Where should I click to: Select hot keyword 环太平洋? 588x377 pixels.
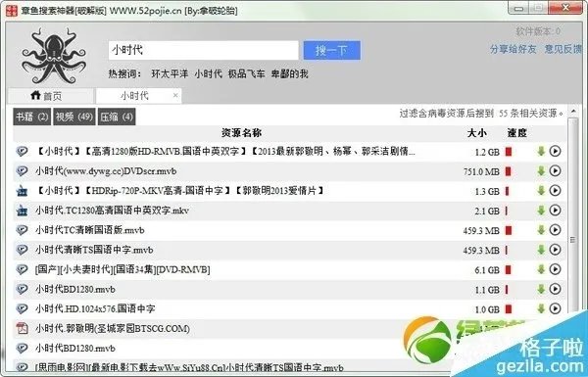(170, 73)
